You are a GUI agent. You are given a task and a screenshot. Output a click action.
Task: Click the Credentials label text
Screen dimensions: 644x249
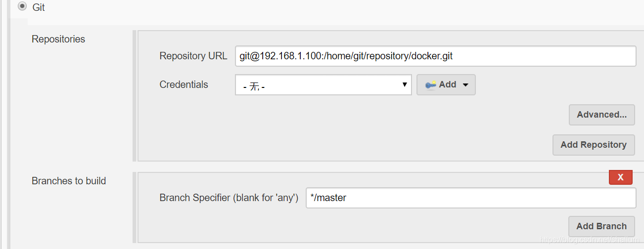click(x=184, y=84)
